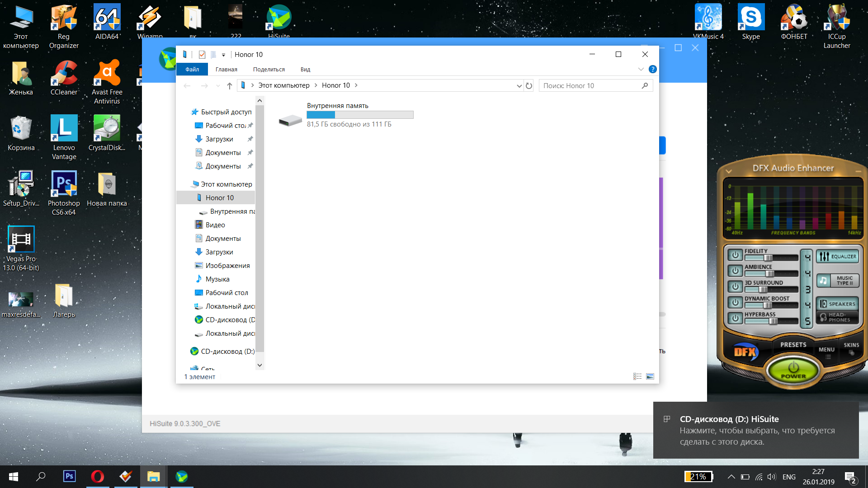Select Lenovo Vantage desktop icon
Image resolution: width=868 pixels, height=488 pixels.
coord(64,137)
